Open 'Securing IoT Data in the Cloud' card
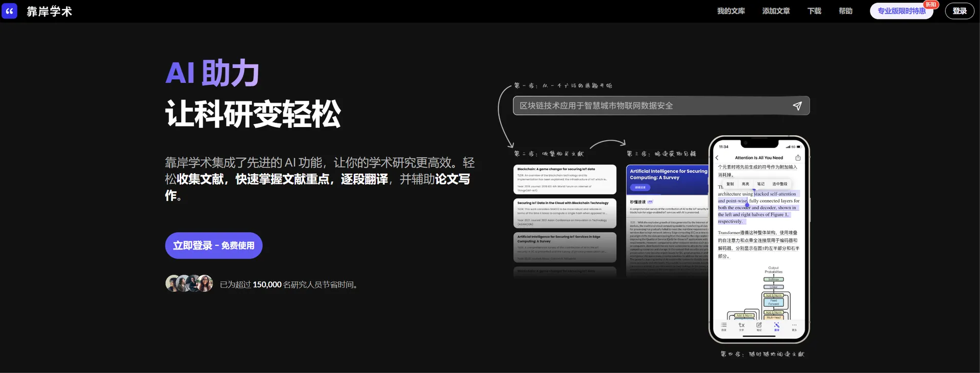 565,213
